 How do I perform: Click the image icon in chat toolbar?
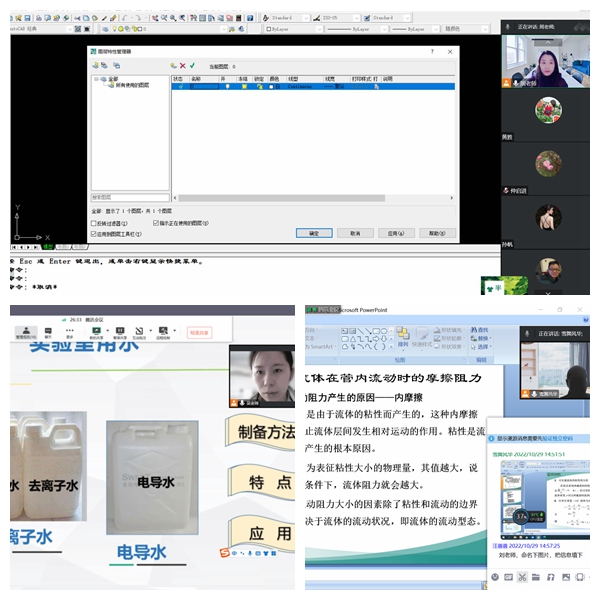[565, 577]
